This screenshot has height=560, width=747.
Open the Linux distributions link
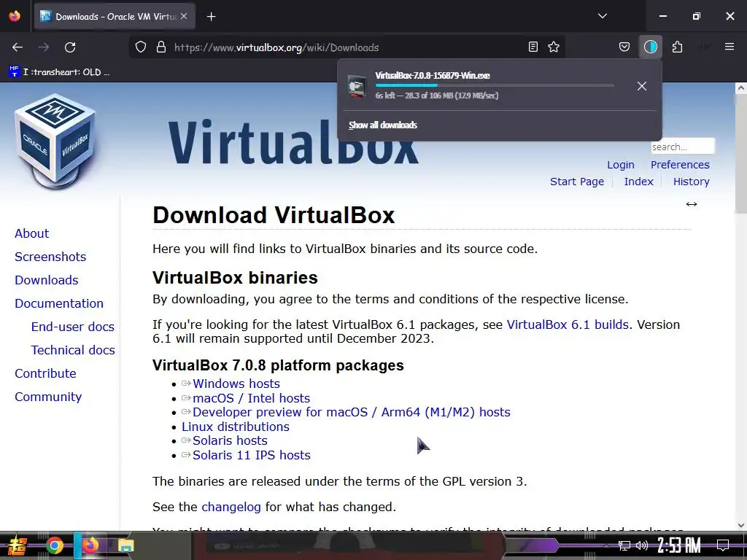(x=236, y=427)
